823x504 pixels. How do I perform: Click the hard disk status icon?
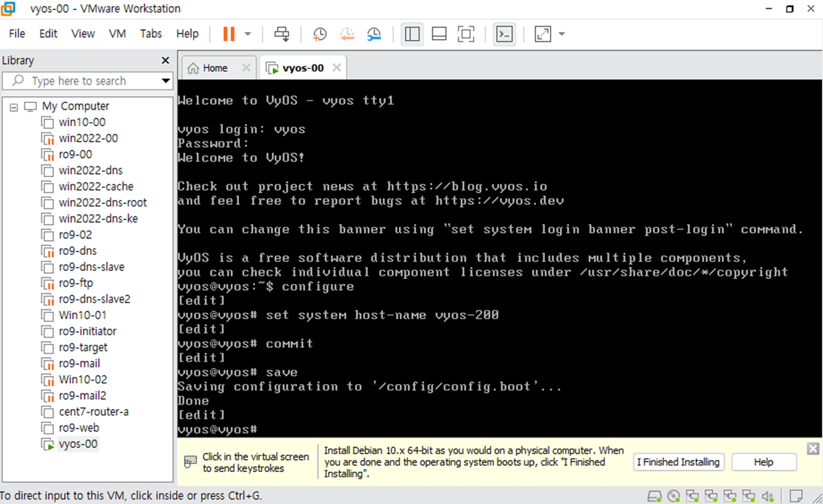click(x=655, y=496)
